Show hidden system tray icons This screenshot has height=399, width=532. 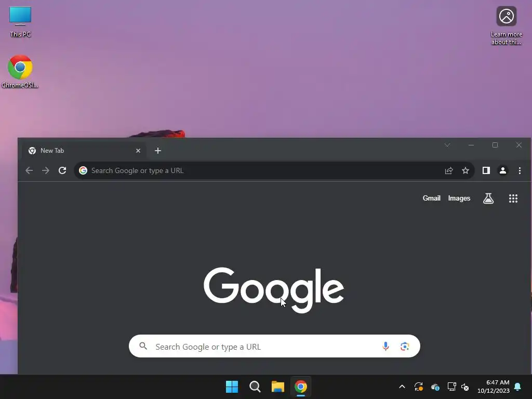click(402, 387)
